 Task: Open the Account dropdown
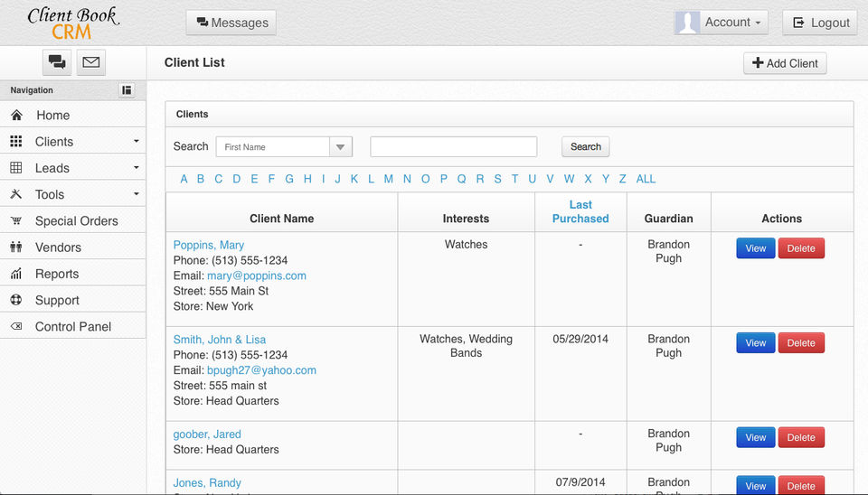721,23
